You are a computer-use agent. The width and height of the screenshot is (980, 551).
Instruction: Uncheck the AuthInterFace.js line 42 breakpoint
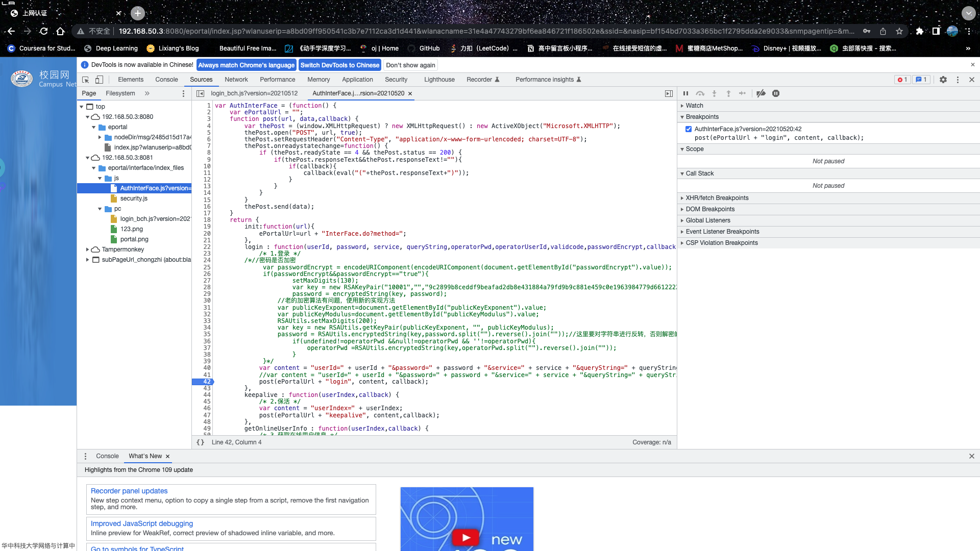pyautogui.click(x=688, y=129)
